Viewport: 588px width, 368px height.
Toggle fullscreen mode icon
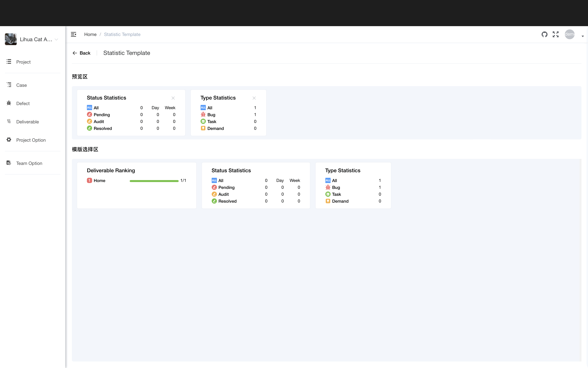coord(556,34)
